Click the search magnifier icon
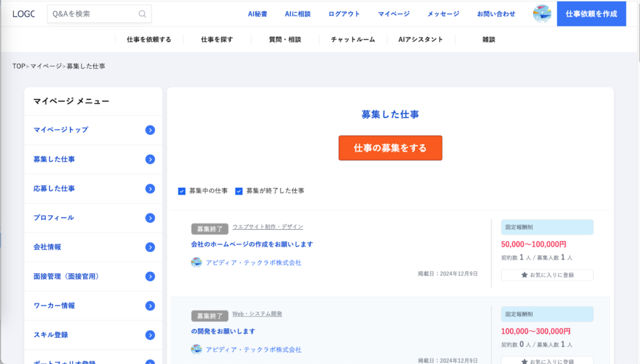640x364 pixels. [142, 14]
